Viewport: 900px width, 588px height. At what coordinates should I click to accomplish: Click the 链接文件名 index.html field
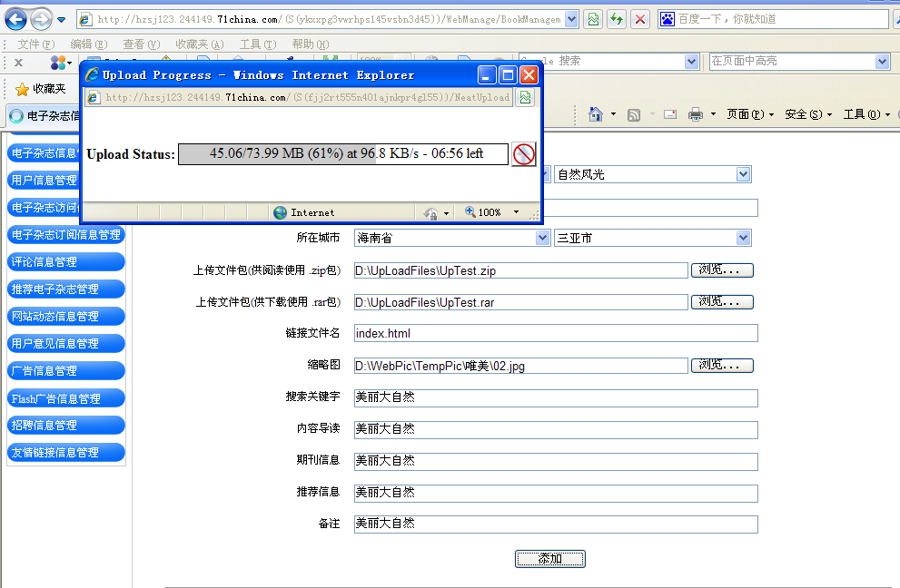(556, 333)
